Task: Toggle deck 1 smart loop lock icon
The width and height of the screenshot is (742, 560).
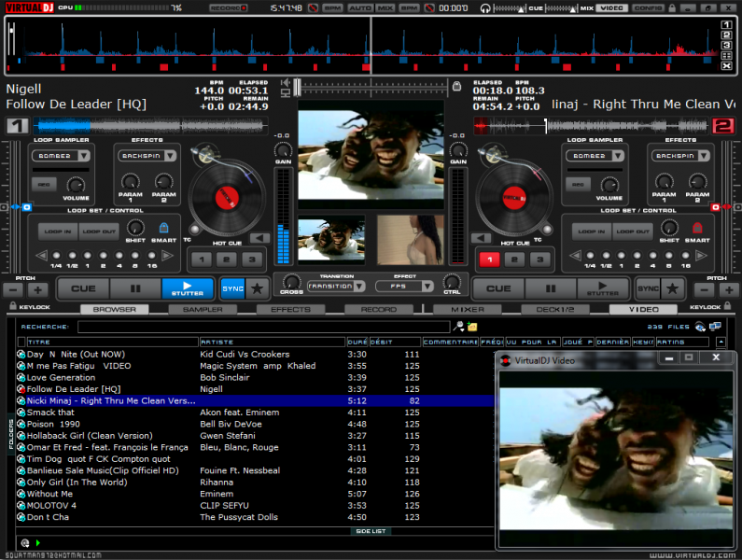Action: click(x=163, y=228)
